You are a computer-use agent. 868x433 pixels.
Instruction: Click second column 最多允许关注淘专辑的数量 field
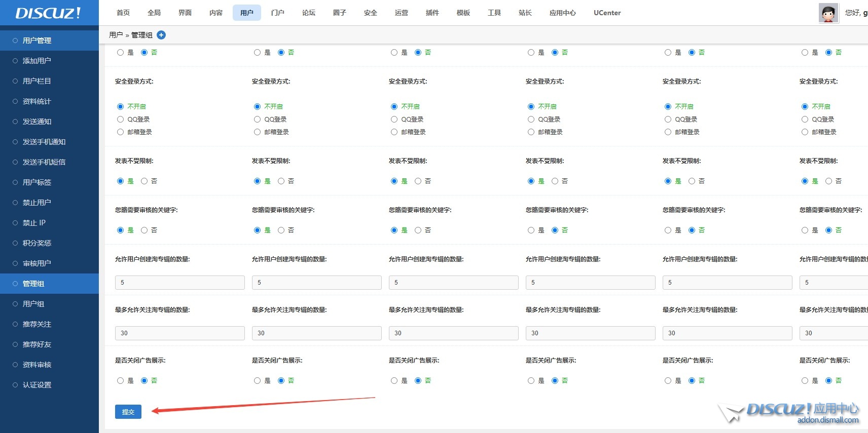(x=316, y=333)
